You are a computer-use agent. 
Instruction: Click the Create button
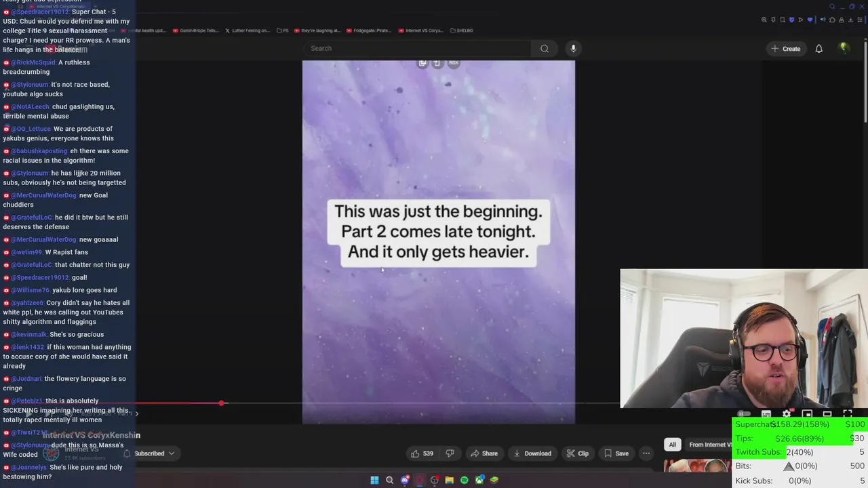(785, 48)
